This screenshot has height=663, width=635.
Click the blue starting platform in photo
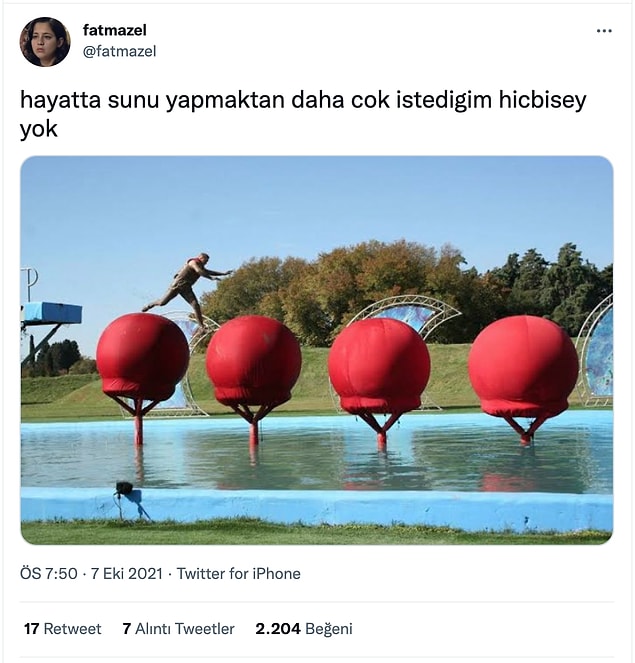point(52,313)
